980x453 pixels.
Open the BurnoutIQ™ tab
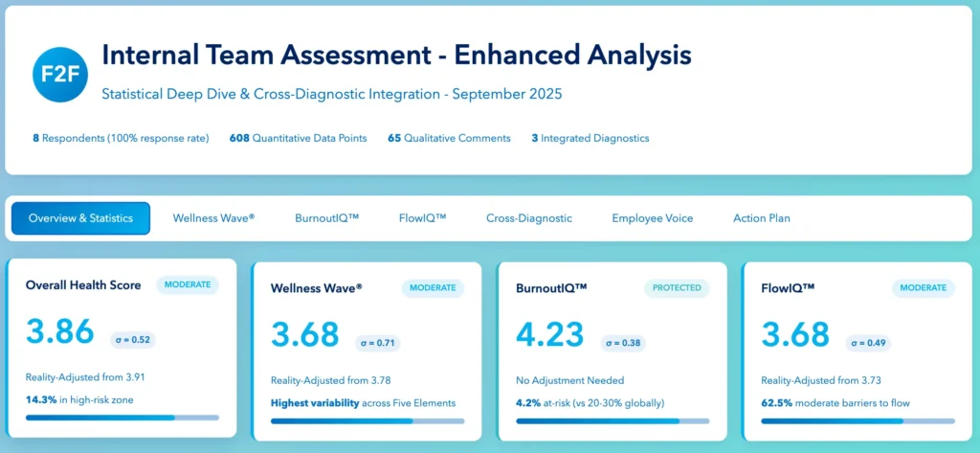tap(326, 218)
